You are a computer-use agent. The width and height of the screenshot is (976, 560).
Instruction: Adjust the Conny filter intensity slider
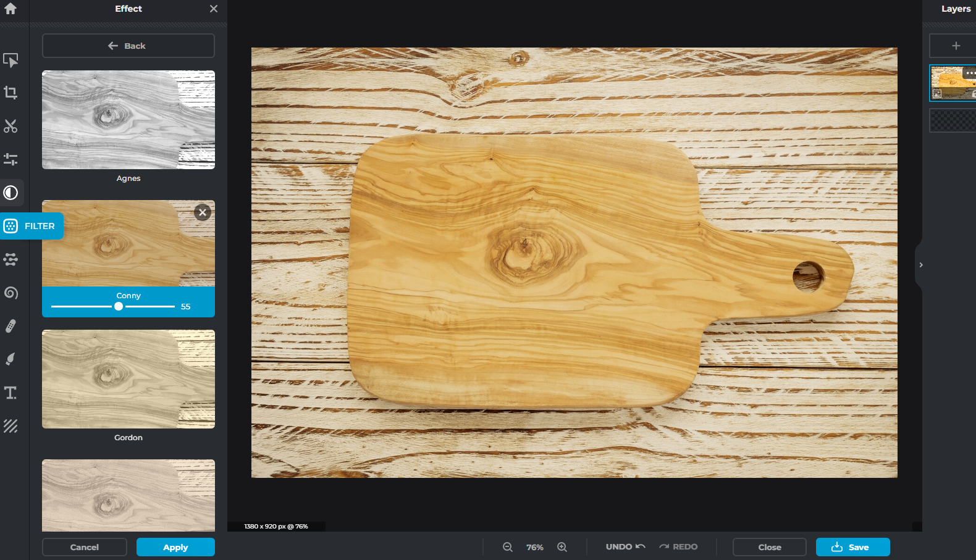click(x=119, y=306)
